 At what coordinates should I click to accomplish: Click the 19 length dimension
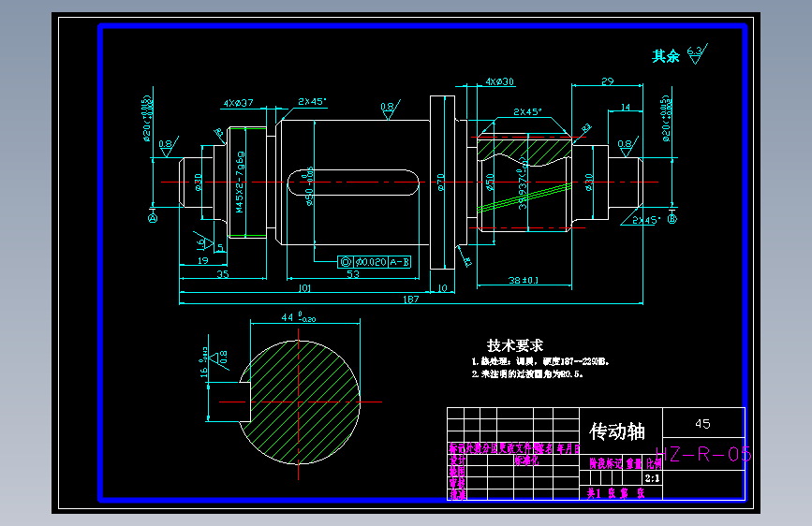(x=203, y=261)
